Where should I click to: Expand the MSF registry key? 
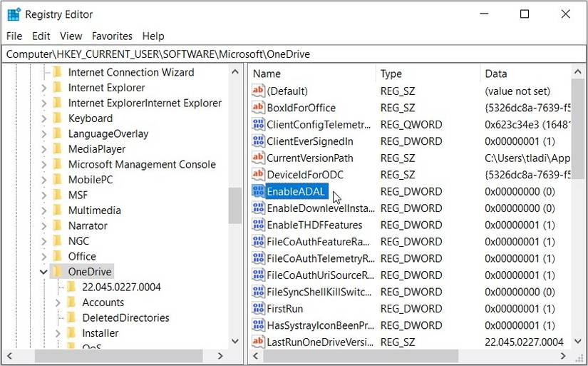pos(44,195)
